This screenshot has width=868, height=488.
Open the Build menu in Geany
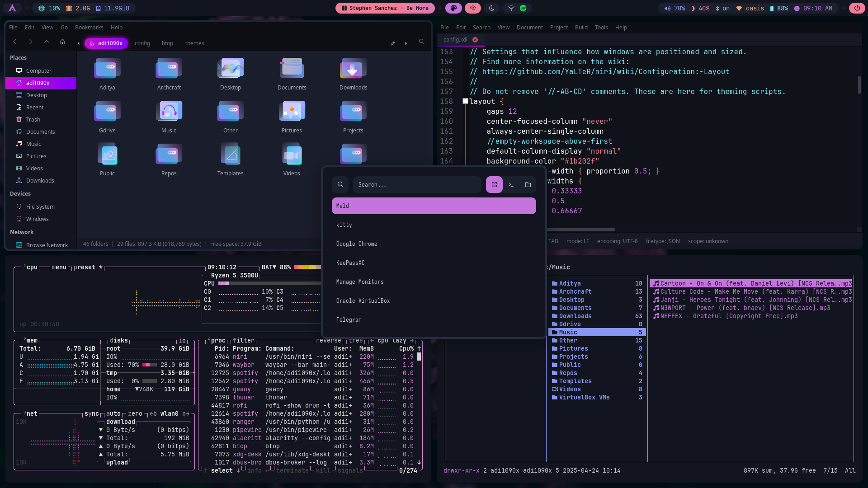(581, 28)
